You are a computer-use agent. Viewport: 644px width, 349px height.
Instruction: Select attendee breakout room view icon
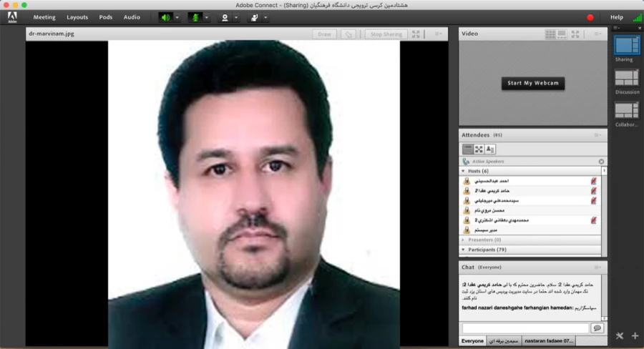479,149
